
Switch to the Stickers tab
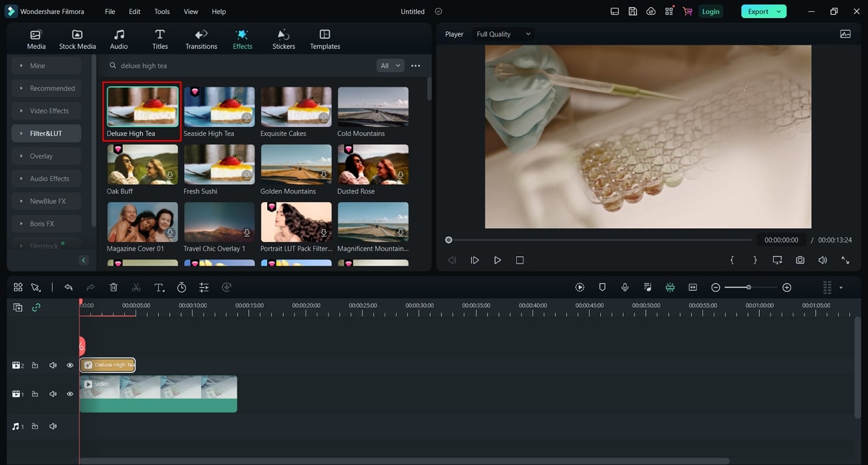coord(284,39)
